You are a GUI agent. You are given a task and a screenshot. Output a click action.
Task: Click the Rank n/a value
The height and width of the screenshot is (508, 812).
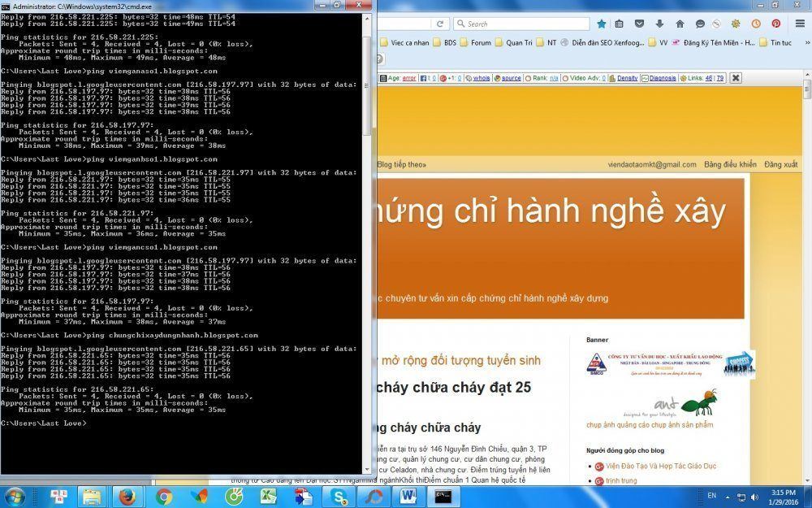tap(554, 78)
